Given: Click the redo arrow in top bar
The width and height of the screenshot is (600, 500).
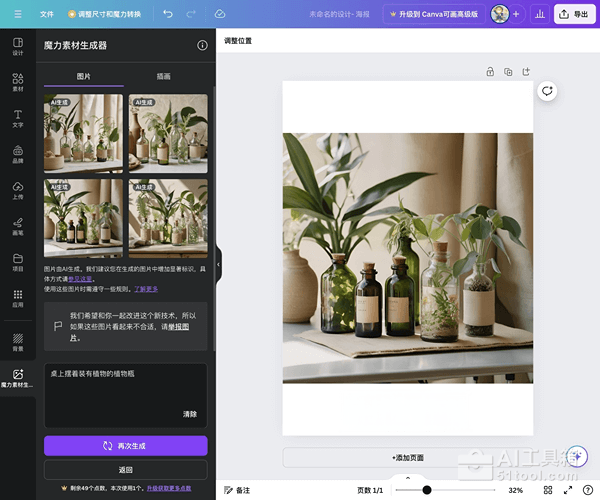Looking at the screenshot, I should [x=190, y=14].
